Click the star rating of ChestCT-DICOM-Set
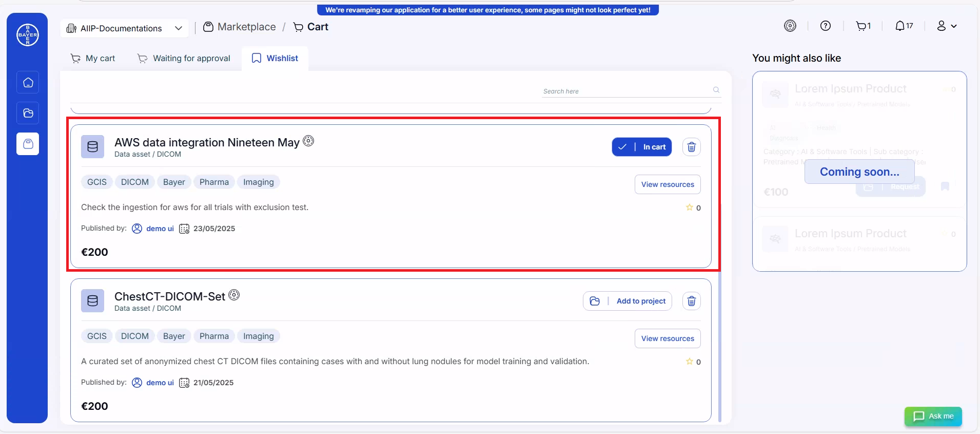Screen dimensions: 980x434 (x=693, y=362)
